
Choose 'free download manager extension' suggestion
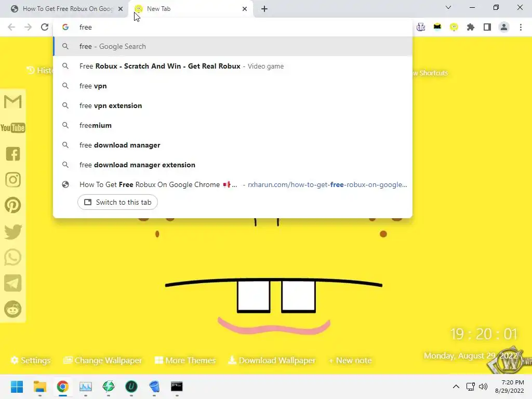tap(233, 165)
